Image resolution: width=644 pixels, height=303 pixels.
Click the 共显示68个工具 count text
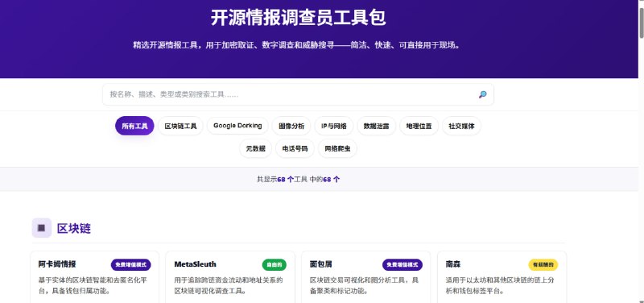(x=298, y=179)
